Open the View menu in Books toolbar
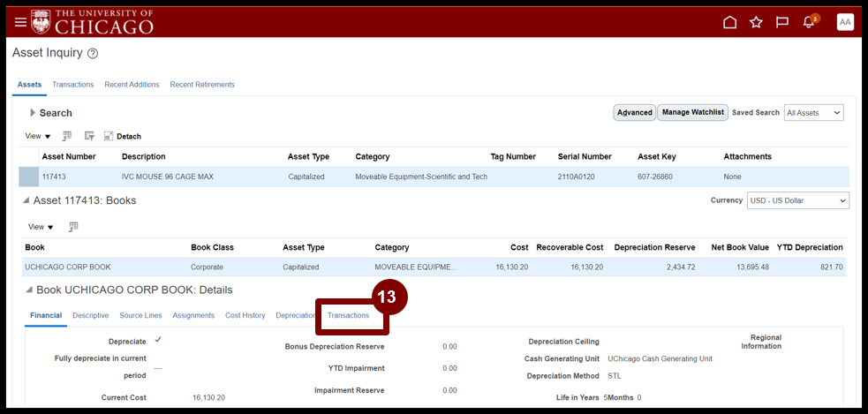 click(42, 227)
